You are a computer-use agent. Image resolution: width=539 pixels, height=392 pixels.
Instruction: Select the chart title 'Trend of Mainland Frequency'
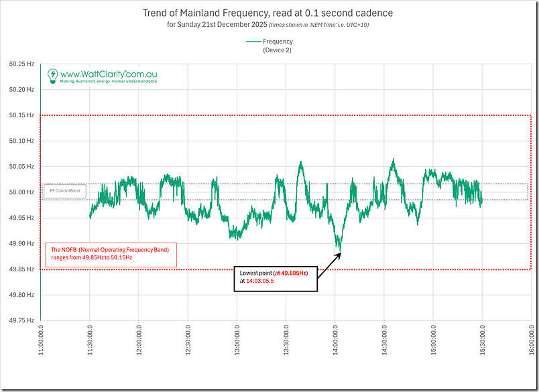pyautogui.click(x=268, y=13)
